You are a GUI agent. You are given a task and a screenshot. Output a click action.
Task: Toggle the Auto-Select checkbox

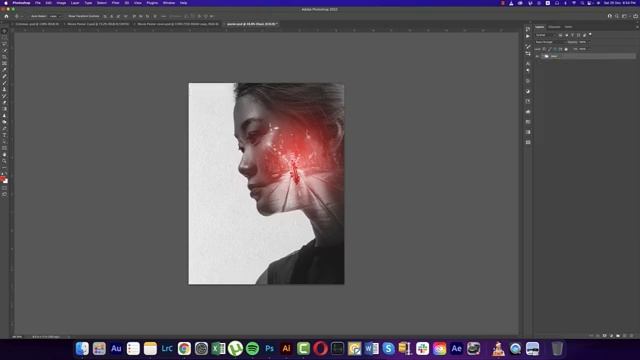pyautogui.click(x=30, y=16)
